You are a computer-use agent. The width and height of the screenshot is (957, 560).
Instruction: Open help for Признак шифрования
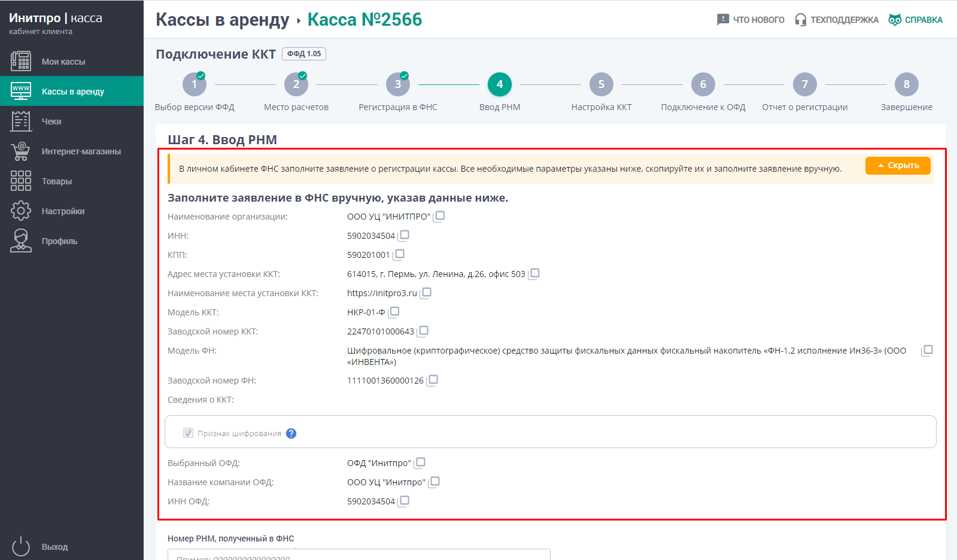pos(291,433)
